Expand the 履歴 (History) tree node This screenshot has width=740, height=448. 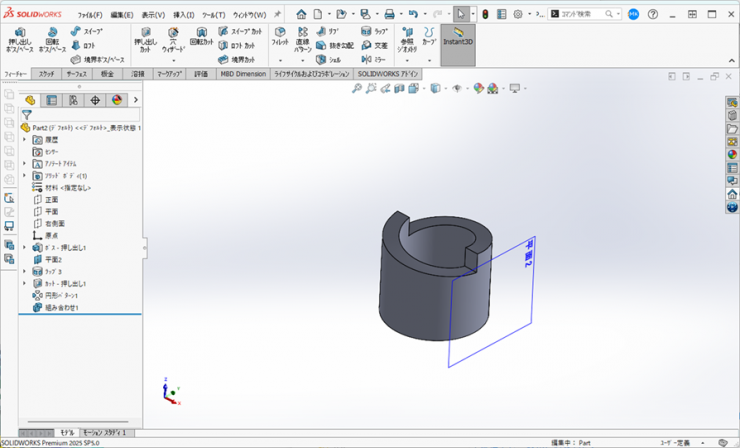click(x=24, y=140)
